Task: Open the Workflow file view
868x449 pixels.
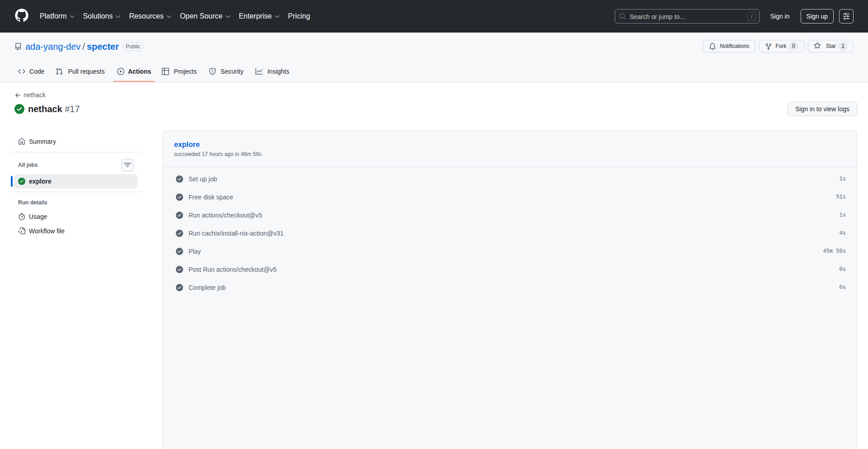Action: click(47, 231)
